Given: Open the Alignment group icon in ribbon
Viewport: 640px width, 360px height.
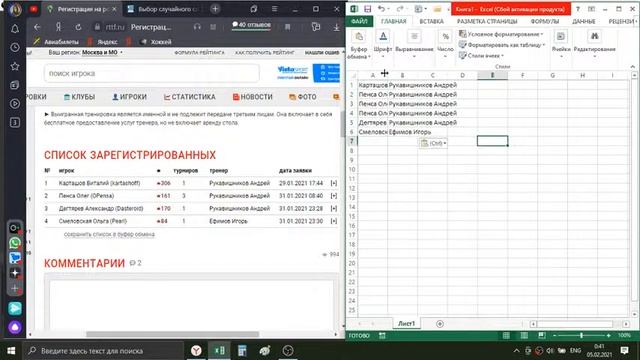Looking at the screenshot, I should (x=414, y=36).
